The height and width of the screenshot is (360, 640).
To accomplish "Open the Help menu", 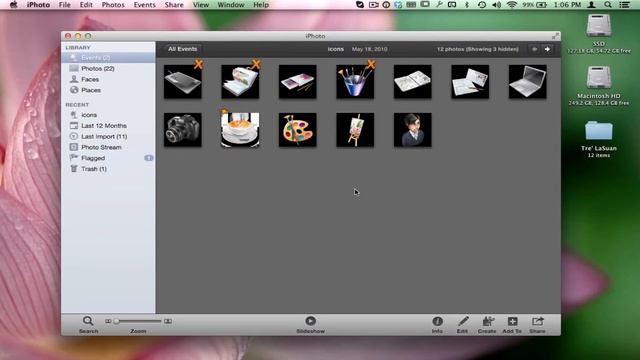I will tap(261, 5).
